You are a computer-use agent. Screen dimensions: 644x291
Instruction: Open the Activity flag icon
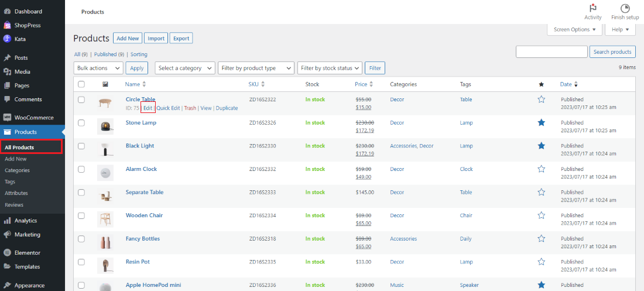coord(592,8)
